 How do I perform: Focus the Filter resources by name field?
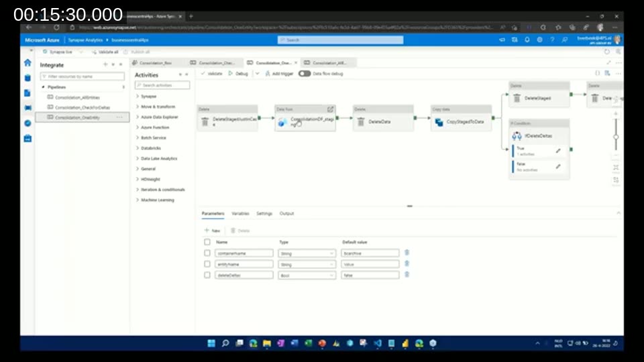(82, 76)
